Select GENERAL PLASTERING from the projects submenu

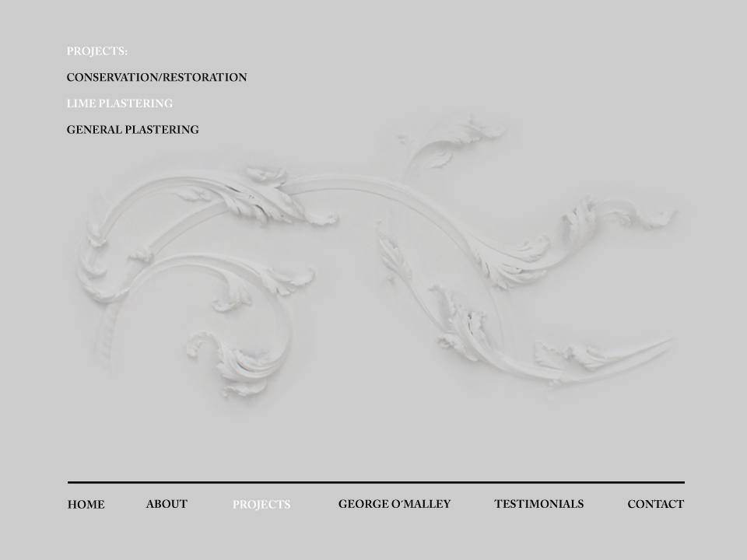tap(132, 130)
